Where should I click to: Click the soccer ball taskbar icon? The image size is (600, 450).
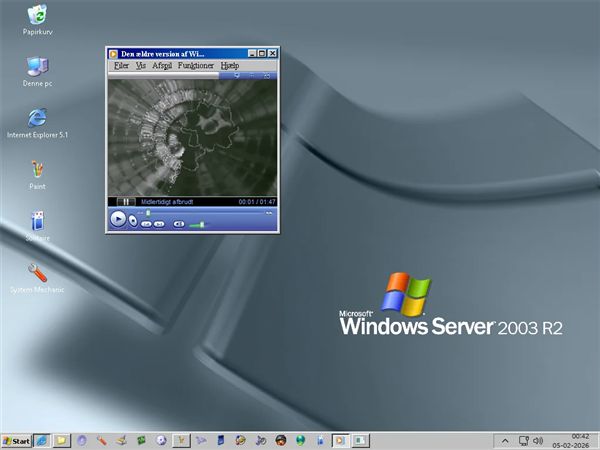pos(161,441)
